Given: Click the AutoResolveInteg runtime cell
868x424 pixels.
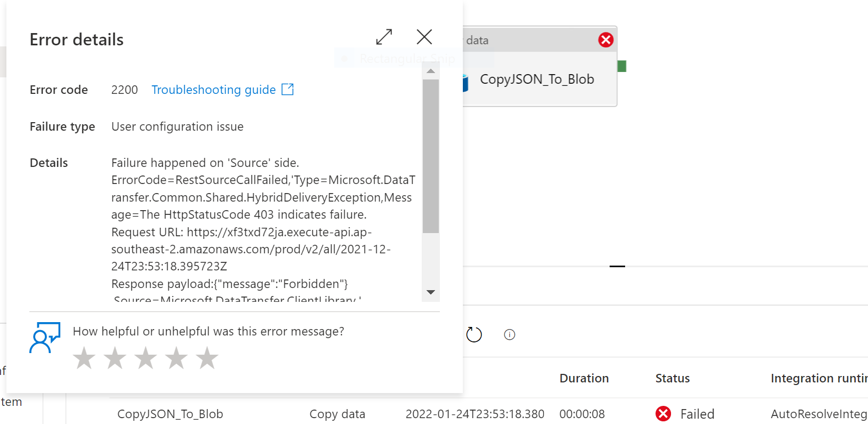Looking at the screenshot, I should click(x=819, y=414).
